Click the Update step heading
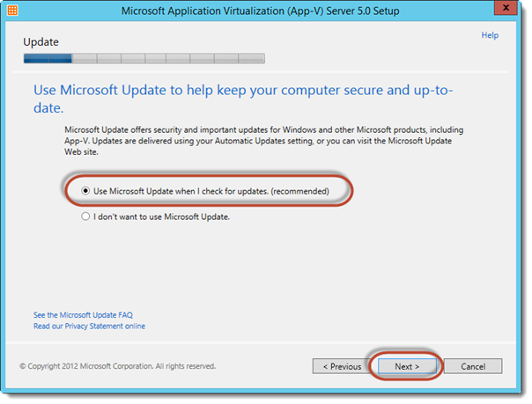Screen dimensions: 532x404 (x=41, y=42)
